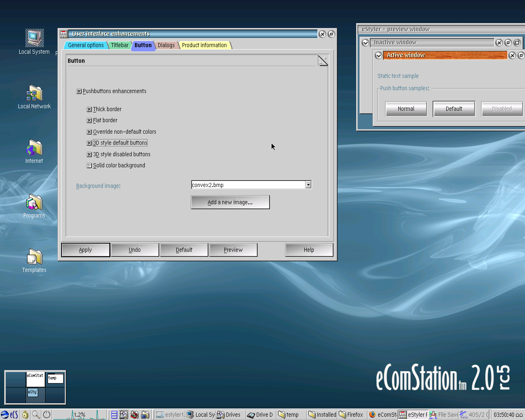
Task: Switch to Titlebar tab
Action: click(x=119, y=45)
